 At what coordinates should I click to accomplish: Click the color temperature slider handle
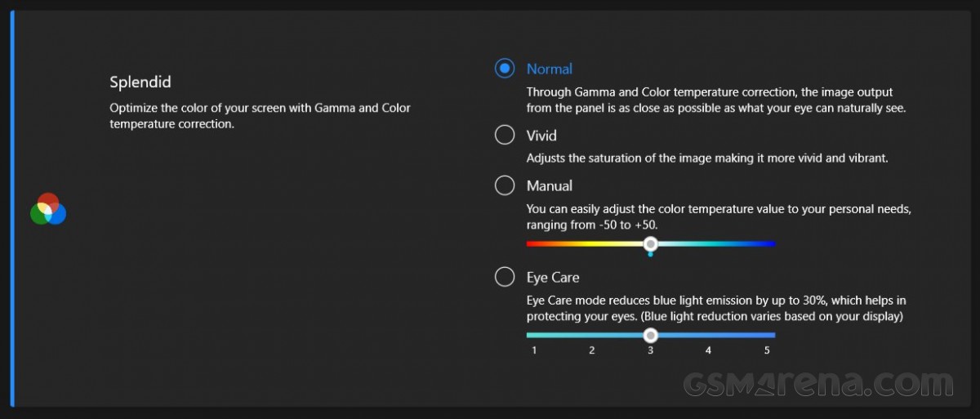pyautogui.click(x=650, y=243)
